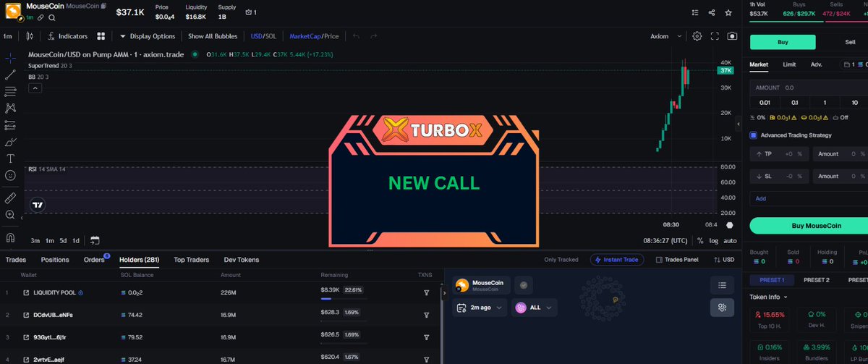Select the Limit order tab
868x364 pixels.
pos(789,64)
